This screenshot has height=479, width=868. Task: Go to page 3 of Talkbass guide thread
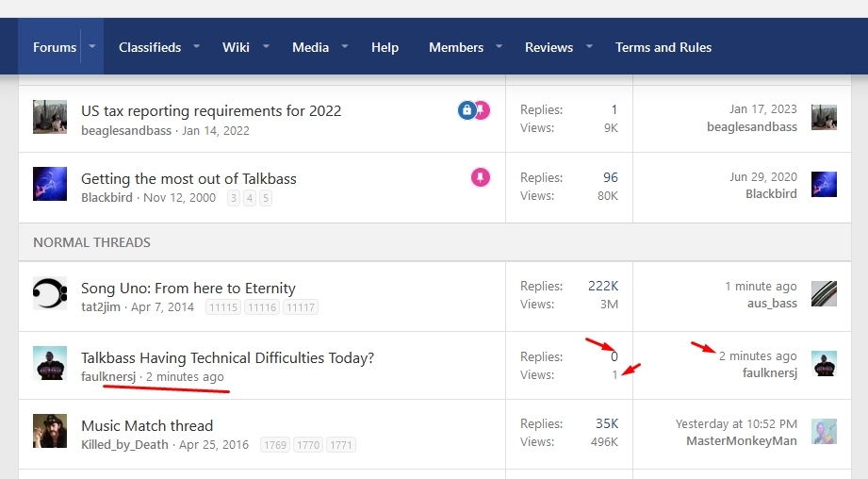point(234,198)
